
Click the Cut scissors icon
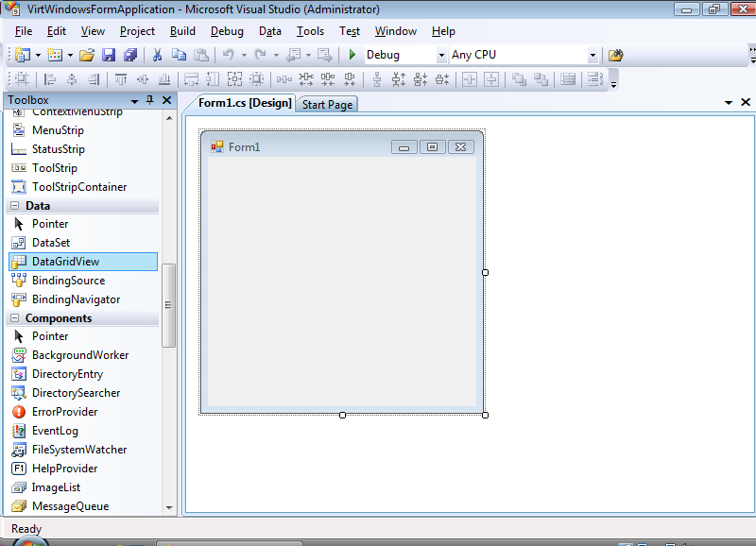[x=158, y=55]
